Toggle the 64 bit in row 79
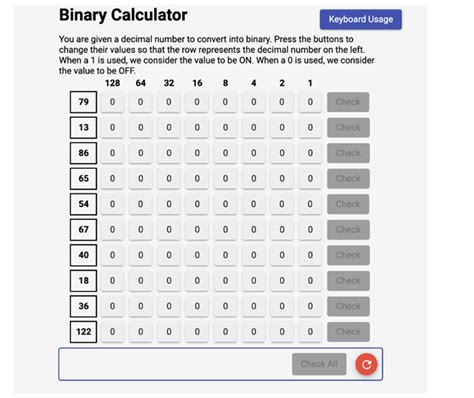This screenshot has height=398, width=474. coord(141,102)
